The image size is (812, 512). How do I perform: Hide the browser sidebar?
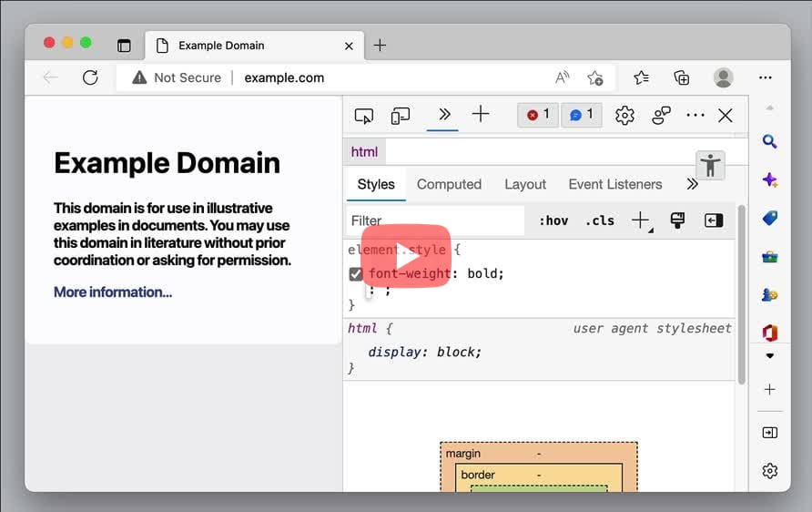pyautogui.click(x=770, y=432)
